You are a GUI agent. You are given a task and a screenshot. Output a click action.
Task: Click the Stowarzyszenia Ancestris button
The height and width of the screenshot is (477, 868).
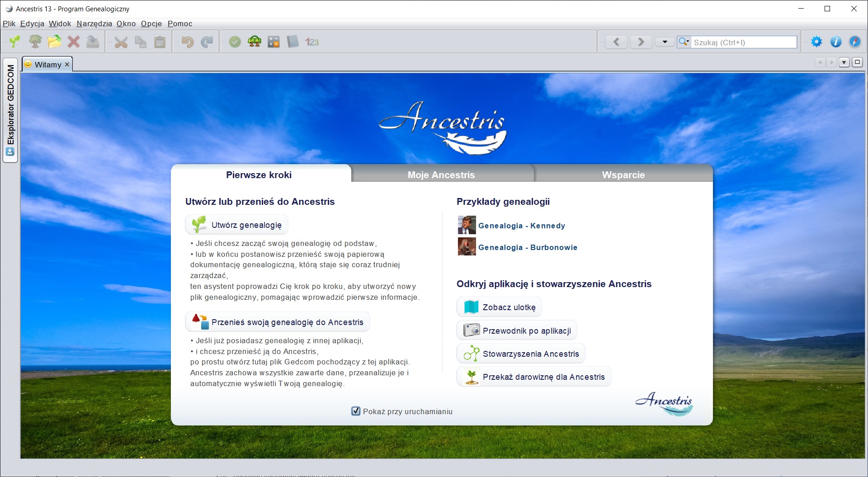(x=521, y=354)
